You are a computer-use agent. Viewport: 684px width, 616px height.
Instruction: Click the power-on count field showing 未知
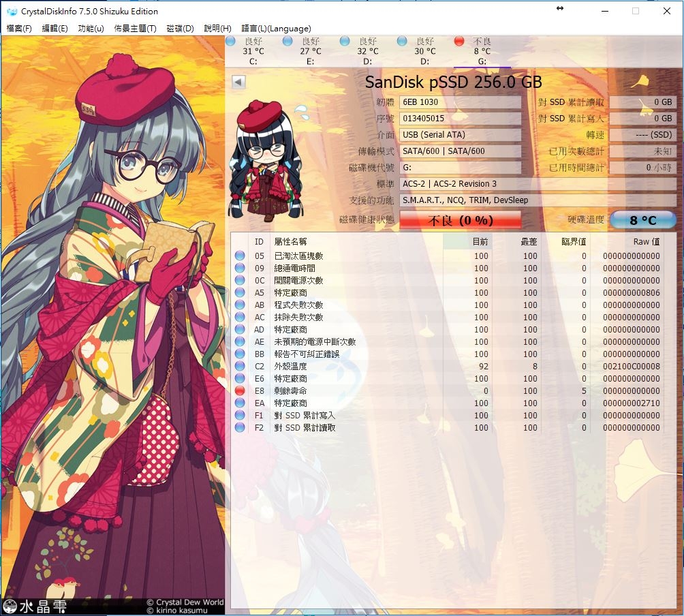pos(642,151)
